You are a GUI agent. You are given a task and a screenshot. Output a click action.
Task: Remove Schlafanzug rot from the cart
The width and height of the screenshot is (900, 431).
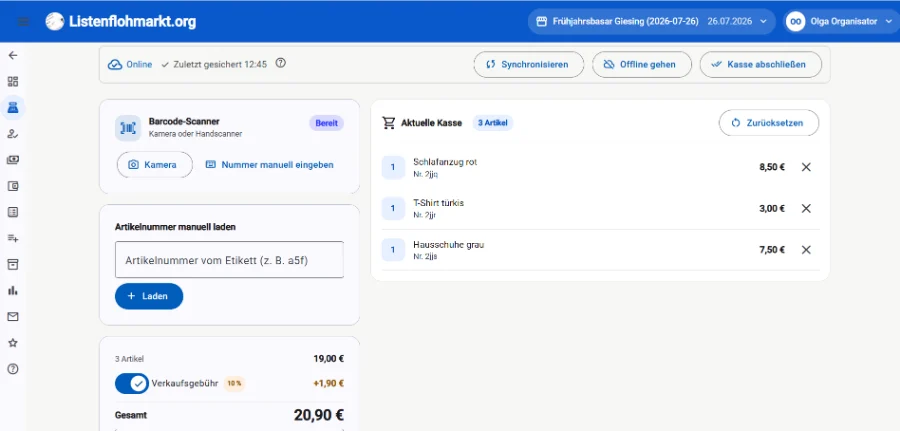806,167
